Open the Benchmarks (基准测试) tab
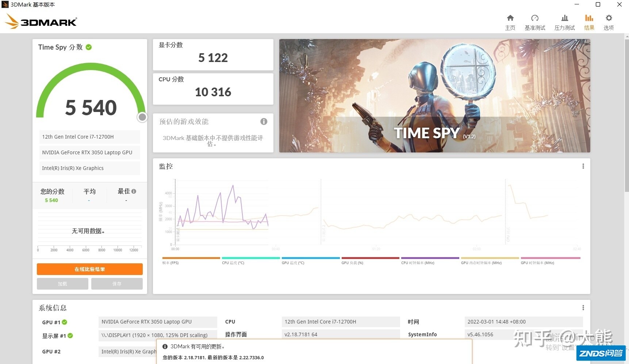 (535, 22)
